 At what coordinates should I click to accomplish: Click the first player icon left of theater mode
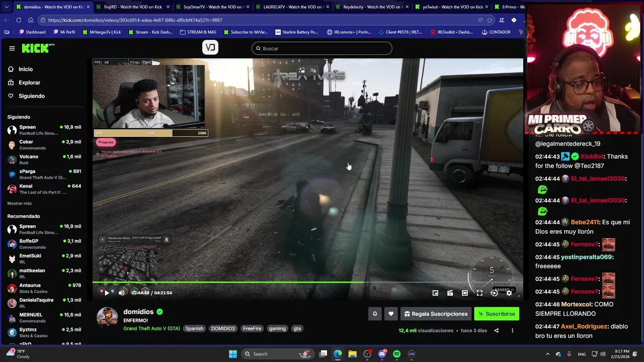[435, 293]
